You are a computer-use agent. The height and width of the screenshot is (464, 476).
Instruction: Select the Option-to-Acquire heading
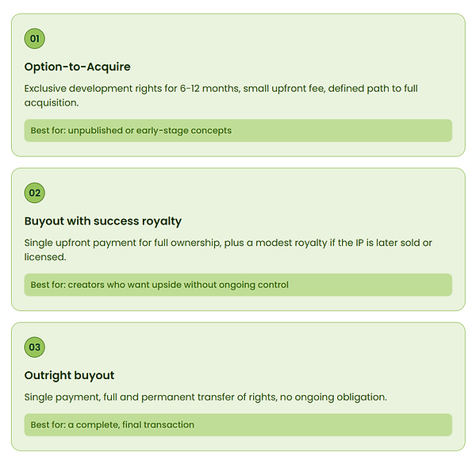(x=78, y=67)
